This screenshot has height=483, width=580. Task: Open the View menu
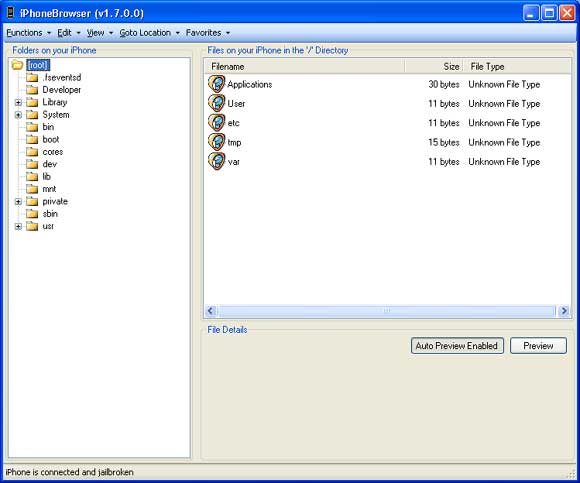pos(100,33)
